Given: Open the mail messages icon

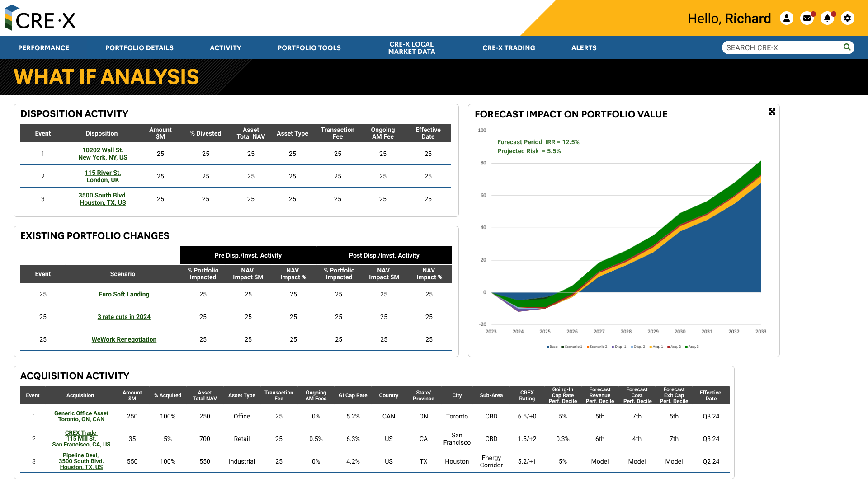Looking at the screenshot, I should (807, 18).
